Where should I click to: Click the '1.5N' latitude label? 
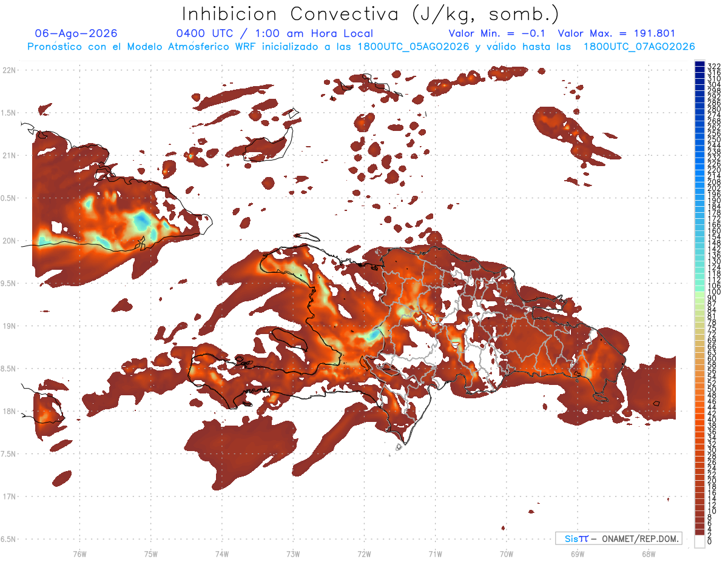(9, 113)
